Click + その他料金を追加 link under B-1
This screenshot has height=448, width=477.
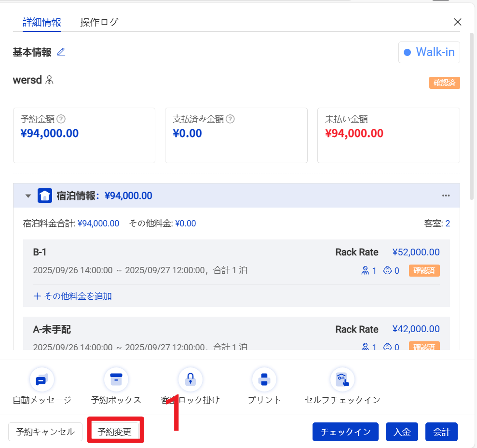(72, 296)
